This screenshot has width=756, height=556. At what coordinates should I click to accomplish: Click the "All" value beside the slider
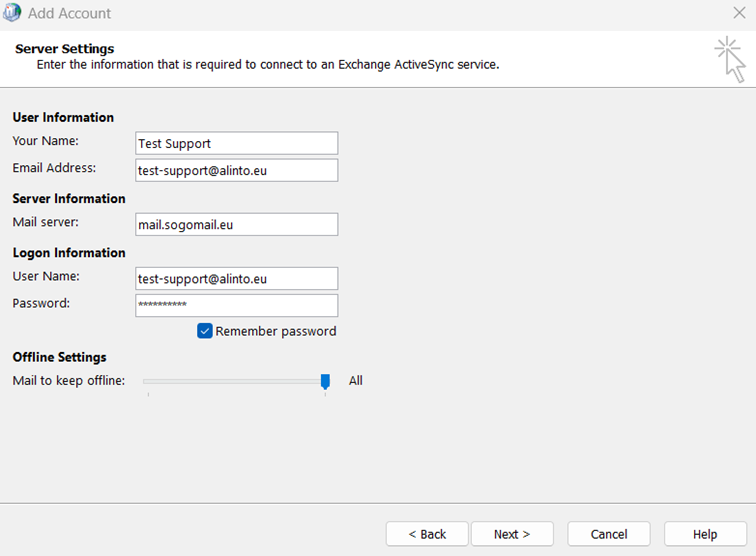tap(356, 381)
